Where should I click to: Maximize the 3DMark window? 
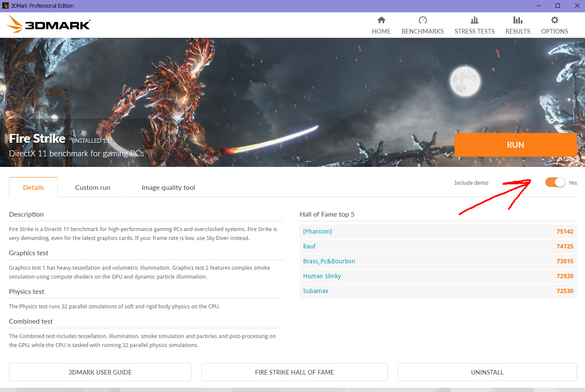coord(558,6)
